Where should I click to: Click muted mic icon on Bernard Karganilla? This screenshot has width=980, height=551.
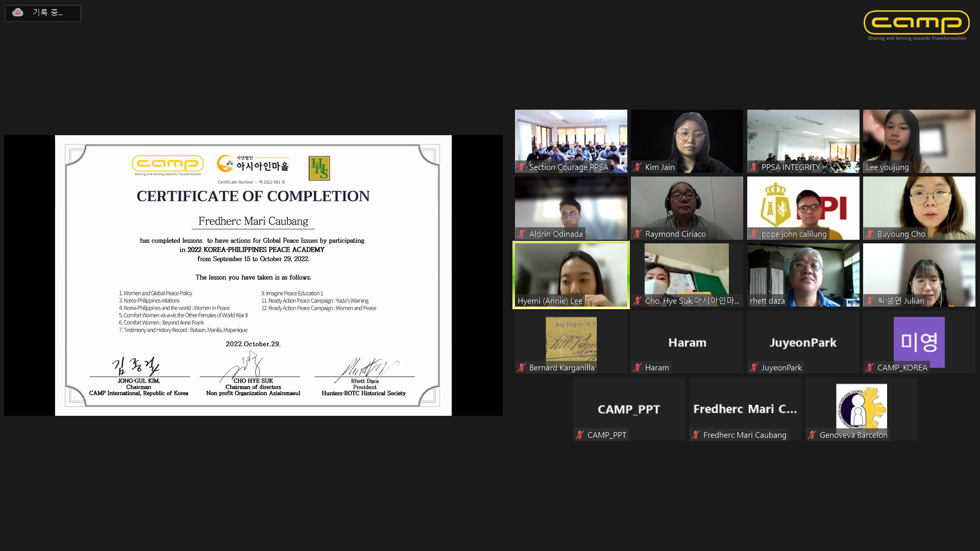point(522,368)
